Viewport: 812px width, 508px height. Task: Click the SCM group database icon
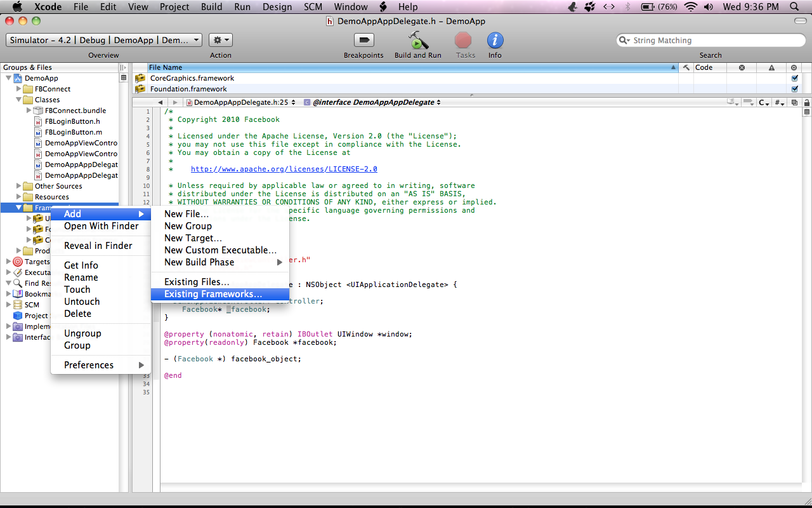pyautogui.click(x=18, y=305)
